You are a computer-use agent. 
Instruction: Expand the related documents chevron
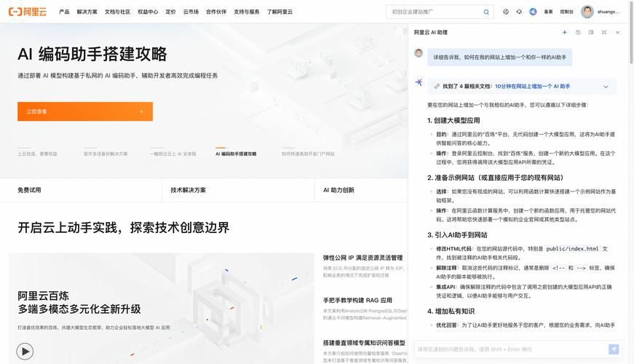pyautogui.click(x=606, y=87)
